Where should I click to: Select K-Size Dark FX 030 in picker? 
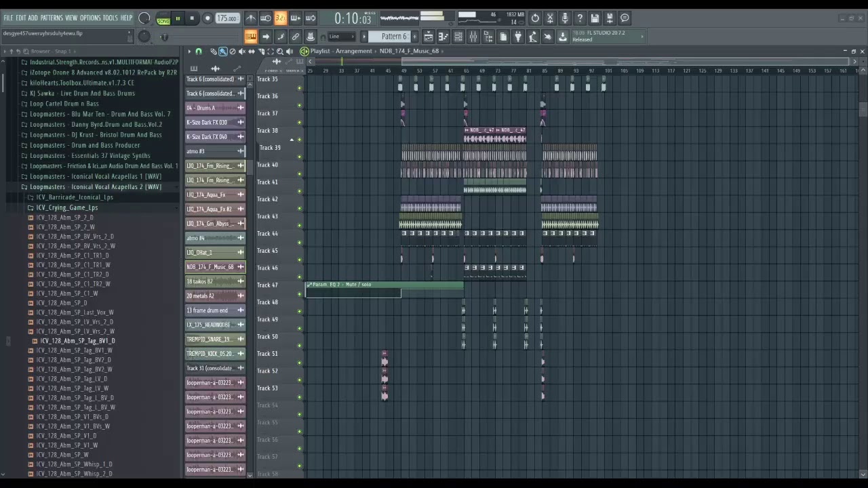point(216,122)
